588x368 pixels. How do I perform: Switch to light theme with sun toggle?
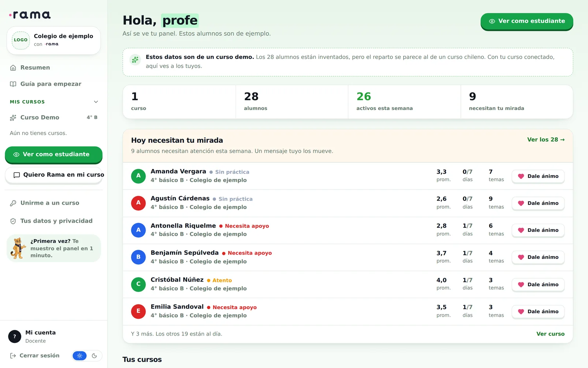click(x=80, y=356)
